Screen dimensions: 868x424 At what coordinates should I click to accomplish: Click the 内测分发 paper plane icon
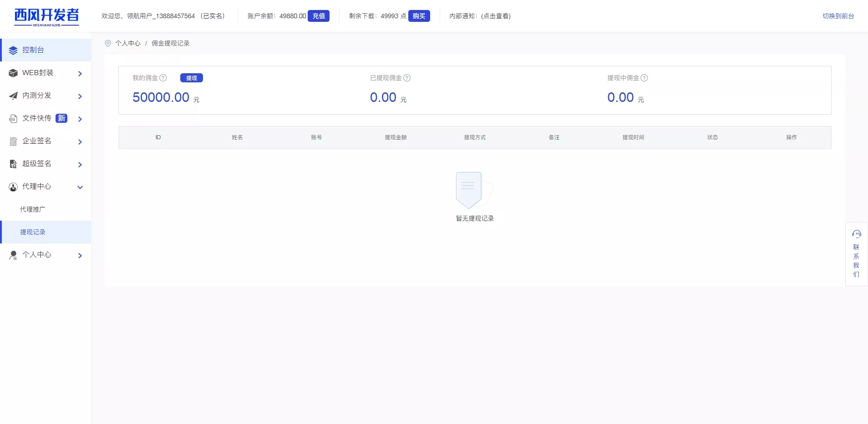pos(13,96)
